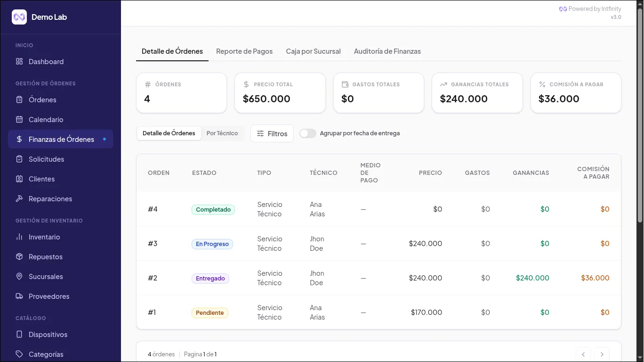
Task: Click the Demo Lab logo icon
Action: 19,17
